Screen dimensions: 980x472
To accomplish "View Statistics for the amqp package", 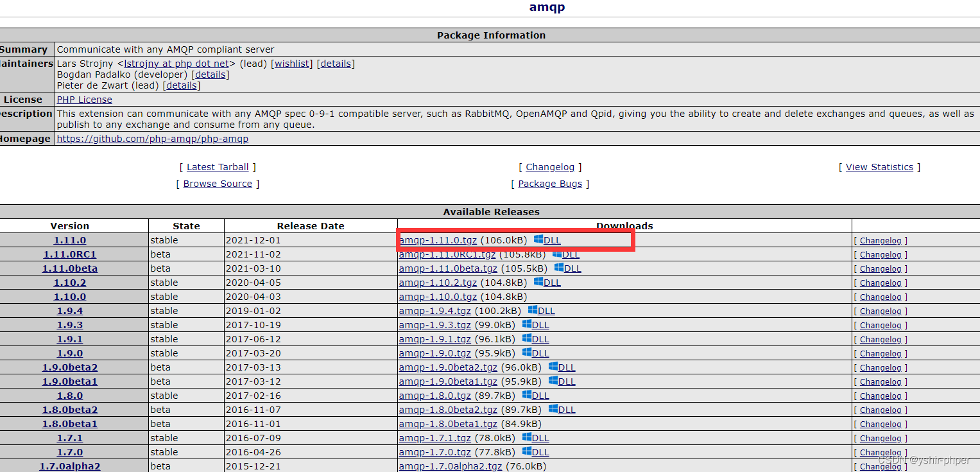I will pyautogui.click(x=879, y=166).
